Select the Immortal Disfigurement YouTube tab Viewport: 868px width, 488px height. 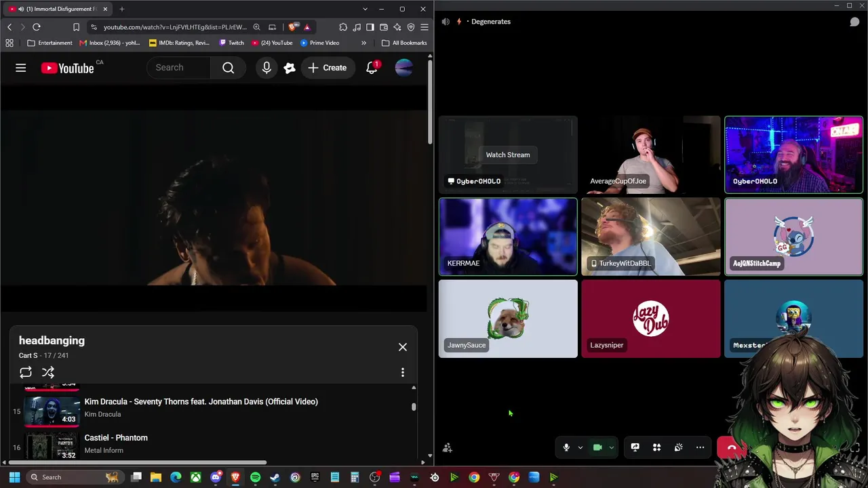coord(58,9)
